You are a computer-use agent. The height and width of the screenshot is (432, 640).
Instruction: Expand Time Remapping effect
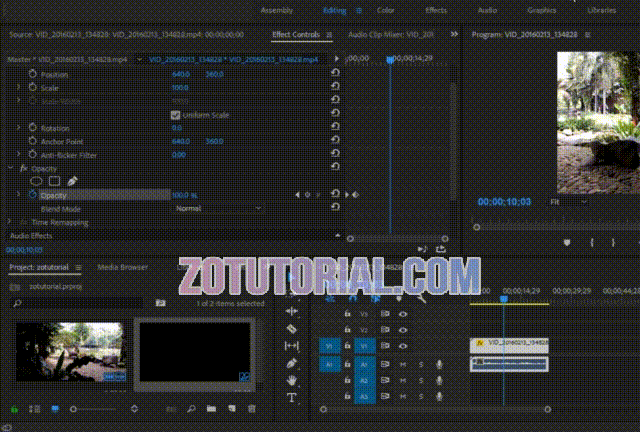point(9,222)
